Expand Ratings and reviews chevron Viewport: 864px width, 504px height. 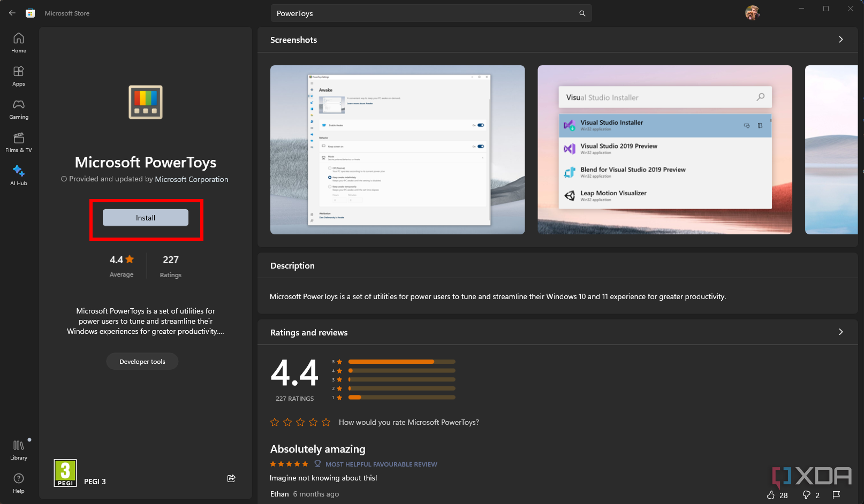pyautogui.click(x=841, y=332)
